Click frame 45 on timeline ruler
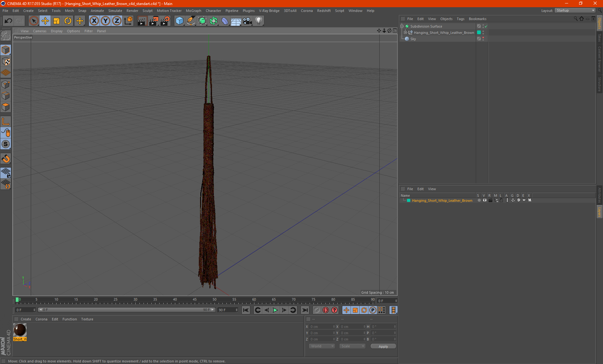 [x=195, y=300]
